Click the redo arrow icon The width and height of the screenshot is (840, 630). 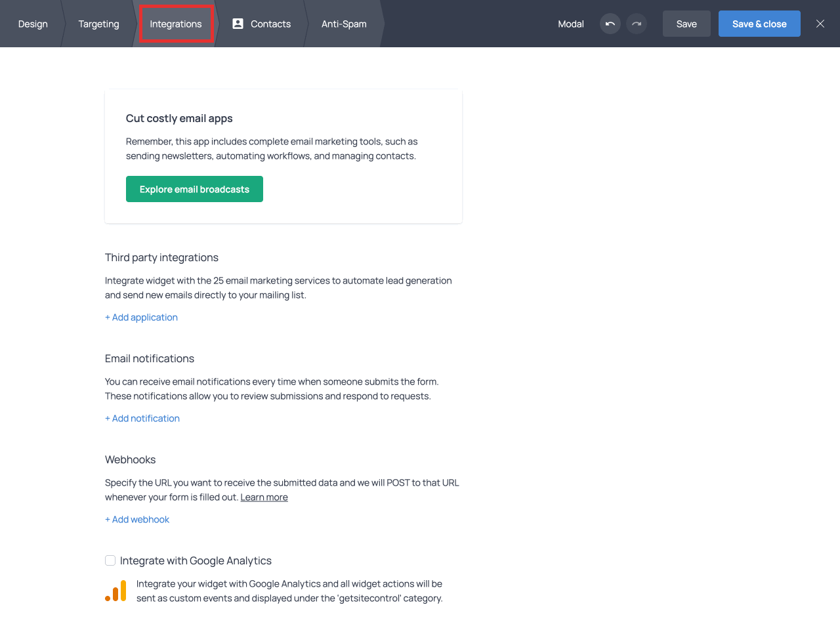point(637,24)
